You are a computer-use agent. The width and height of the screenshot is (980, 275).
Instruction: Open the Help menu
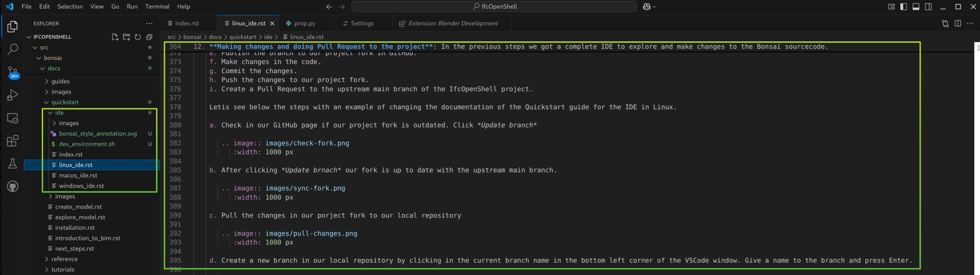(x=183, y=7)
